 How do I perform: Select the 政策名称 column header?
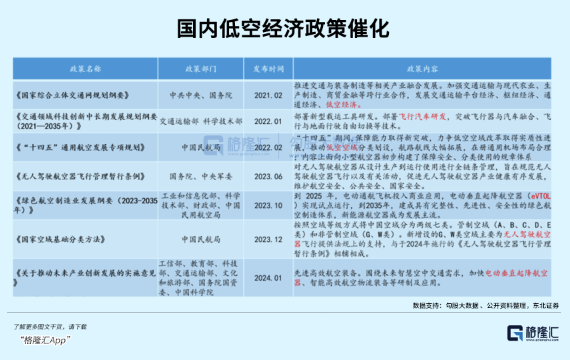click(x=85, y=69)
